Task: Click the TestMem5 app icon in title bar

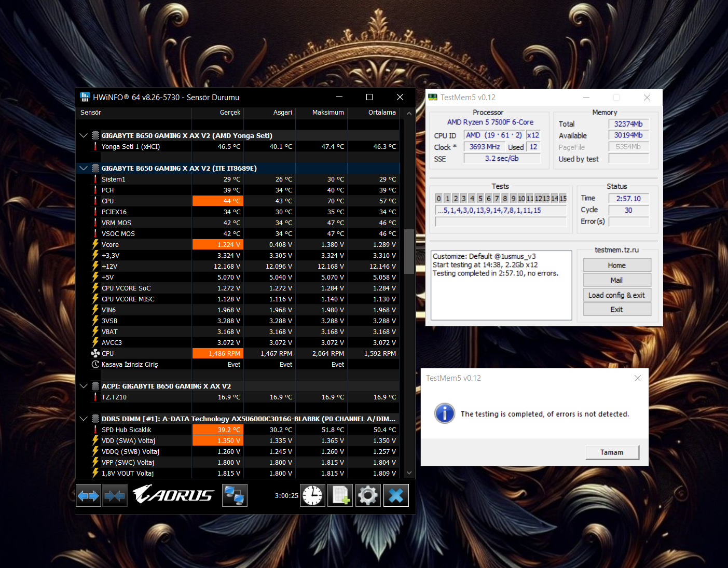Action: pyautogui.click(x=433, y=97)
